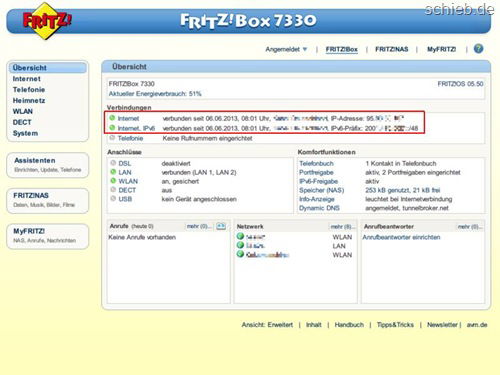
Task: Click 'Keine Rufnummern eingerichtet' text
Action: [207, 138]
